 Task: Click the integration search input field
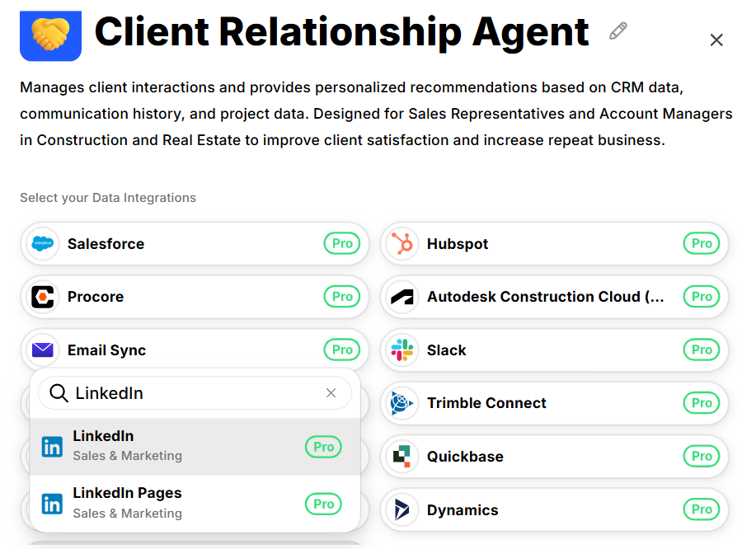[195, 393]
